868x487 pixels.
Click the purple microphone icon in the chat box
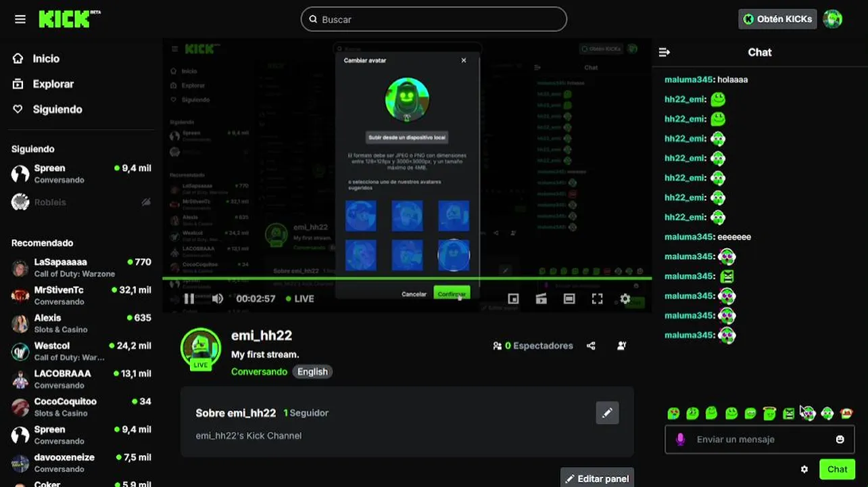point(681,440)
